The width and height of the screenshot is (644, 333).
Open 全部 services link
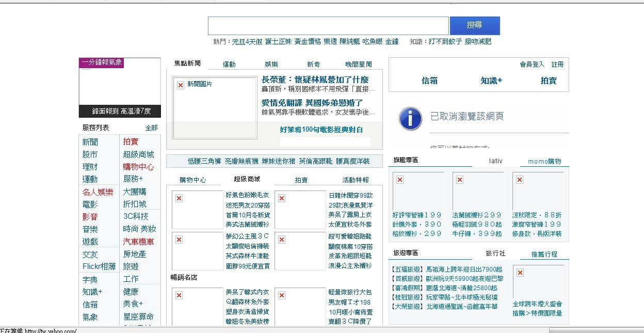tap(151, 128)
